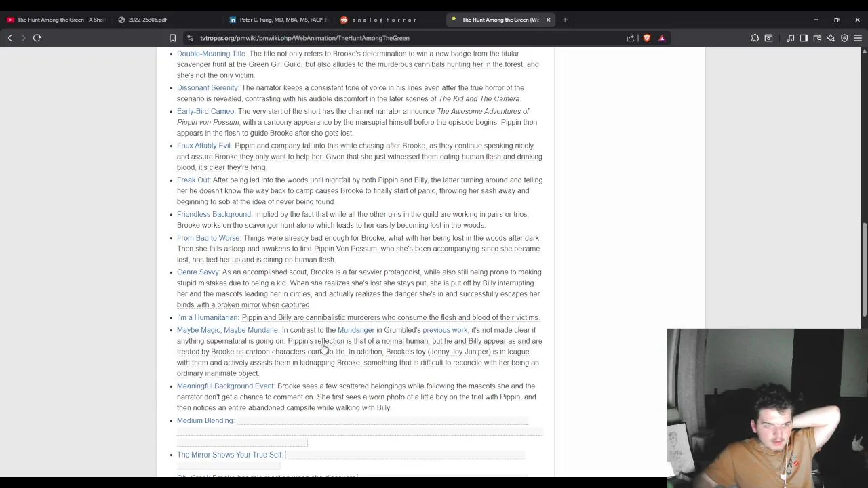Viewport: 868px width, 488px height.
Task: Open the Maybe Magic, Maybe Mundane link
Action: [227, 330]
